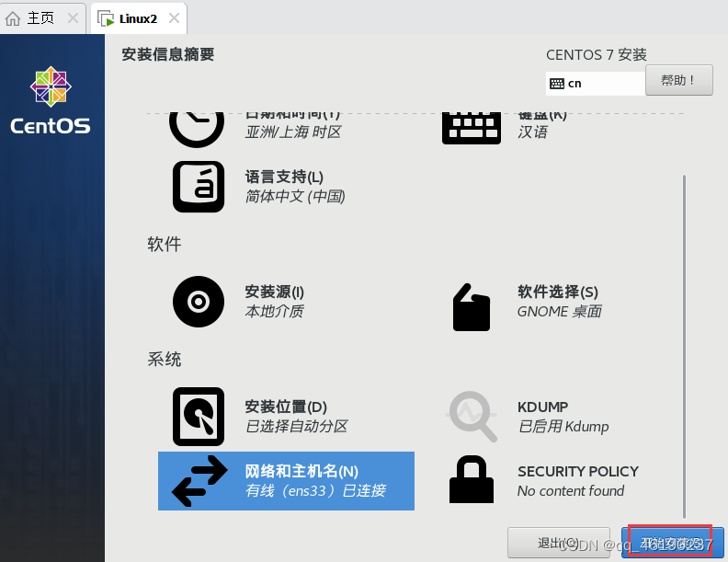
Task: Open 安装位置(D) label
Action: pyautogui.click(x=286, y=407)
